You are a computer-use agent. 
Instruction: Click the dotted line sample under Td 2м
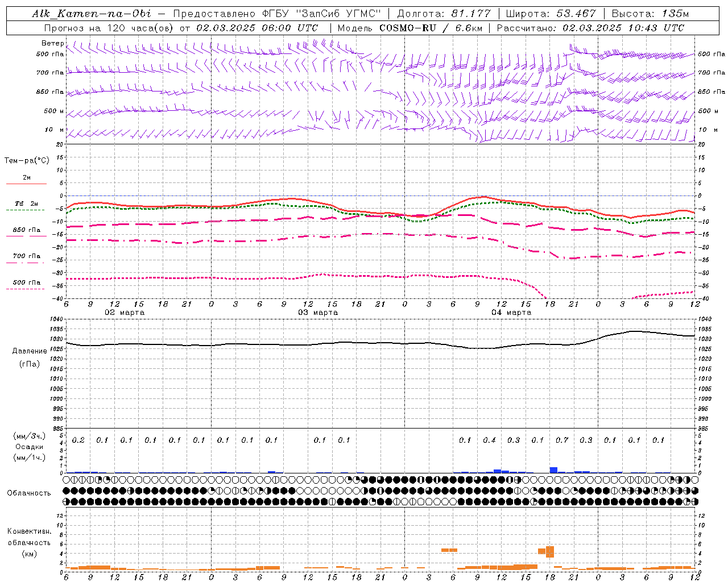tap(26, 210)
